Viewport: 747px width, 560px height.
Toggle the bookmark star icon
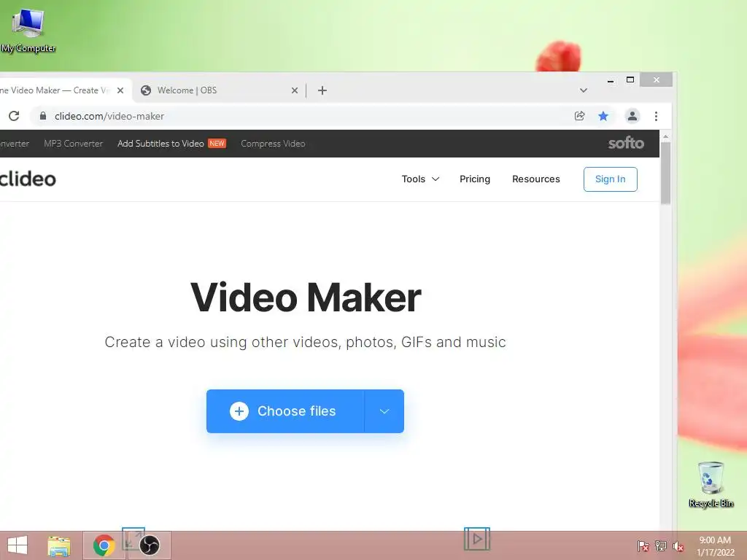pyautogui.click(x=603, y=116)
